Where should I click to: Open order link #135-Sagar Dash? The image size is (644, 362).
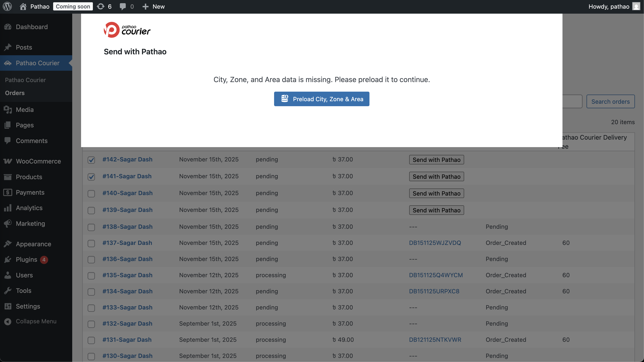(x=127, y=275)
